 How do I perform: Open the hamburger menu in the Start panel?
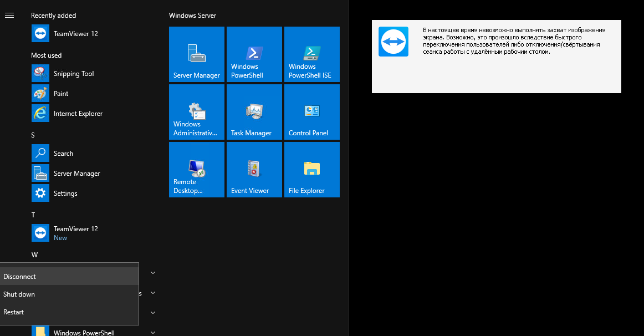coord(9,15)
